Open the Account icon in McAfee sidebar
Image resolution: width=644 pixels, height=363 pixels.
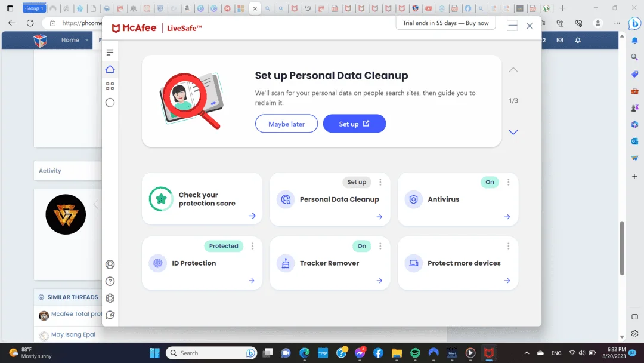pyautogui.click(x=110, y=264)
